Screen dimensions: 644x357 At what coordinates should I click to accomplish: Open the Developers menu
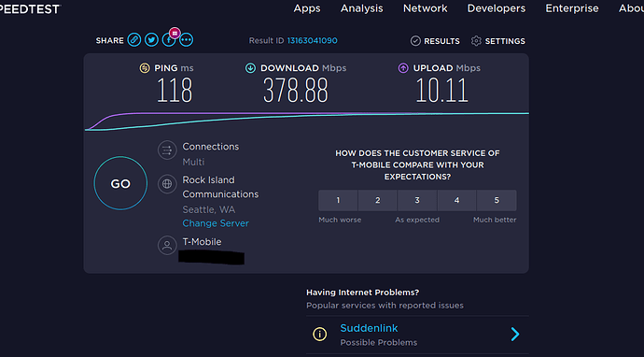coord(497,8)
